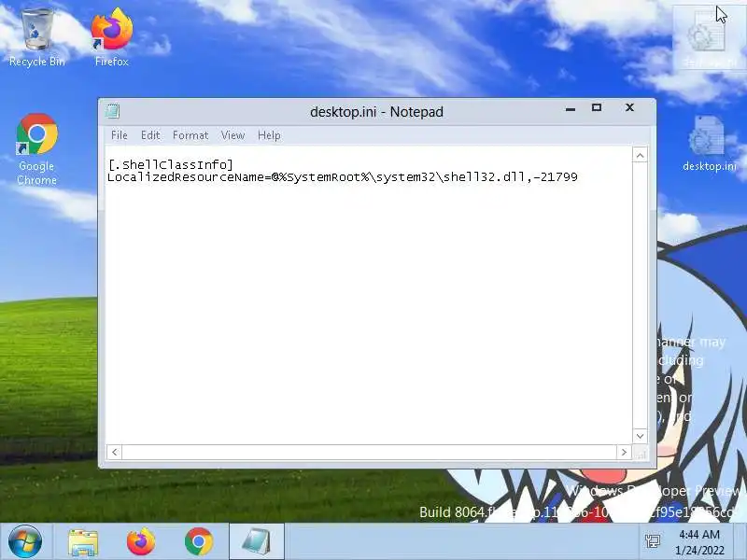
Task: Click the horizontal scrollbar left arrow
Action: coord(114,452)
